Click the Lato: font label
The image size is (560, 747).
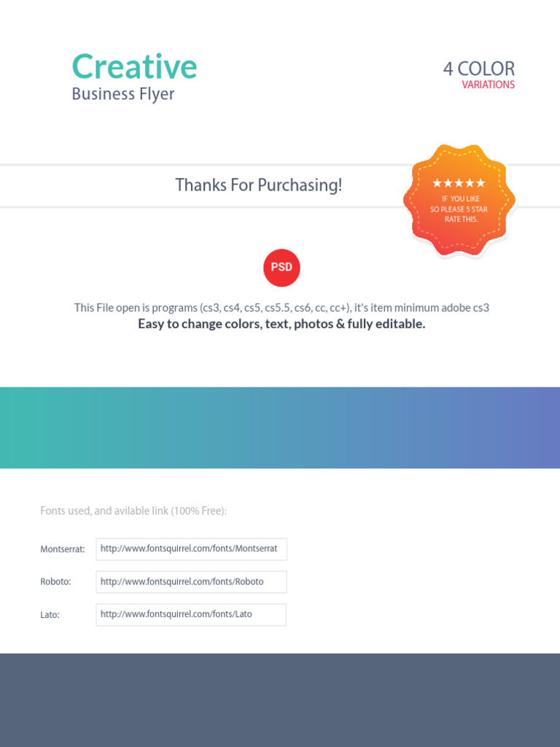coord(50,614)
